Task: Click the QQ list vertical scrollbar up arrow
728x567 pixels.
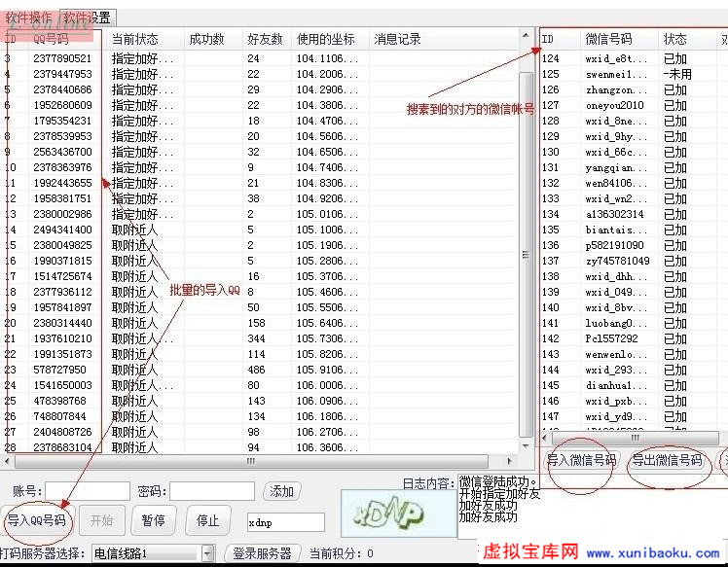Action: (526, 37)
